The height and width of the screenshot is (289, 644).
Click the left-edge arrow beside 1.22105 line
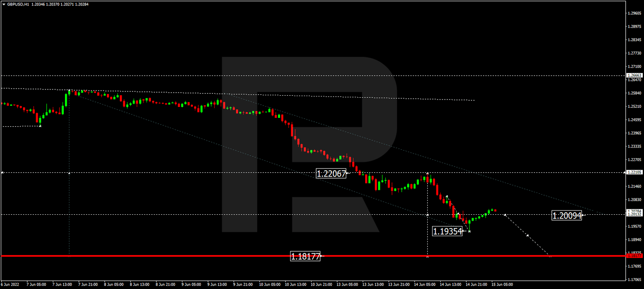[x=2, y=172]
